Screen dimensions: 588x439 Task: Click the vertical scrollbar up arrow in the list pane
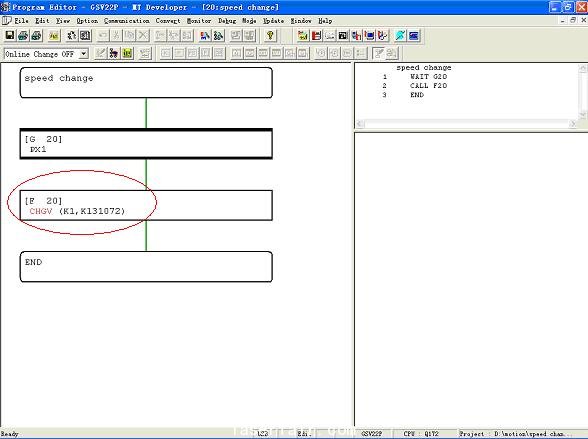pos(583,68)
